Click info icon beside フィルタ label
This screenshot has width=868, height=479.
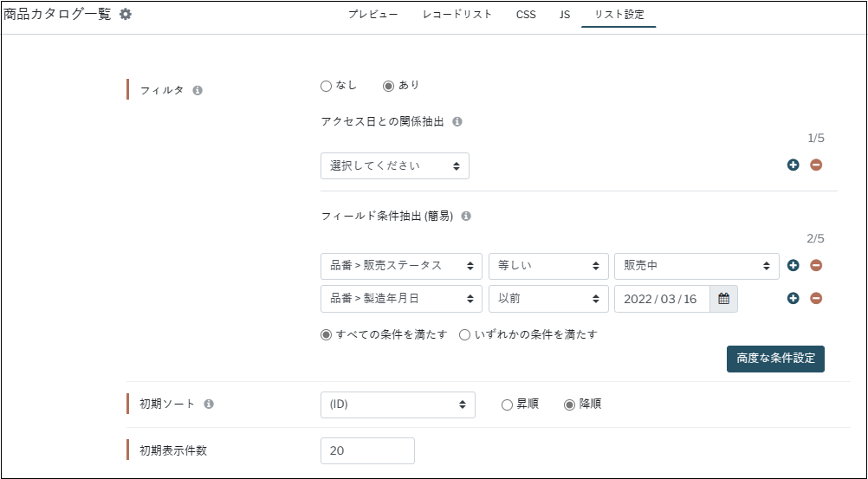point(198,90)
